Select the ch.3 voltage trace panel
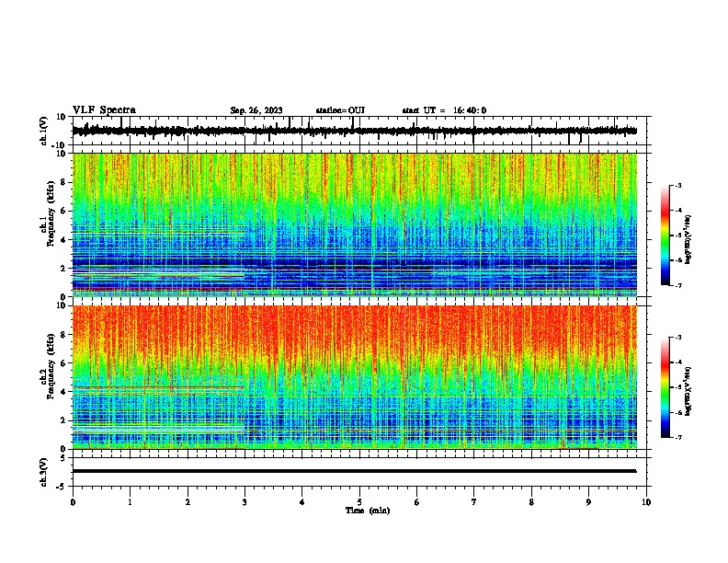This screenshot has width=728, height=563. (x=361, y=472)
